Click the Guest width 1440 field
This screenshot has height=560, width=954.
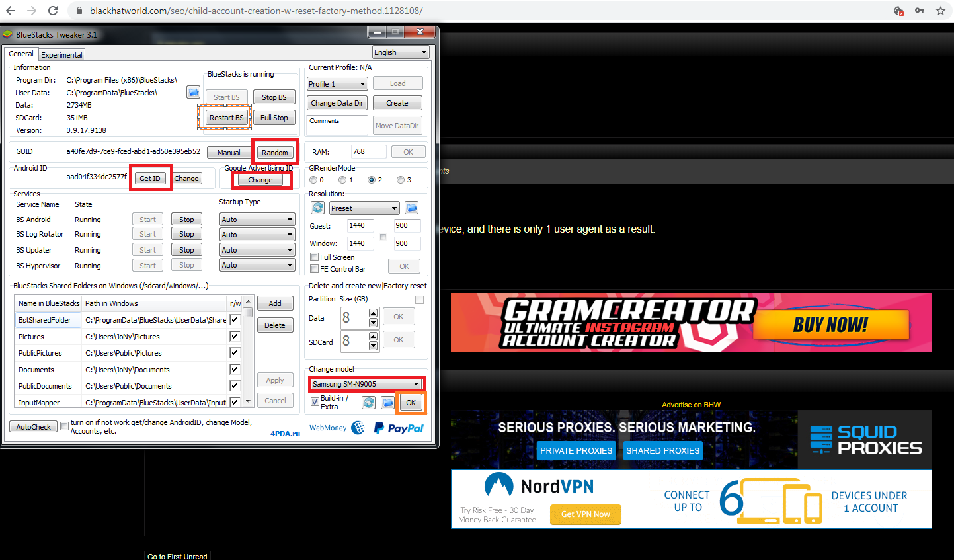pos(361,225)
